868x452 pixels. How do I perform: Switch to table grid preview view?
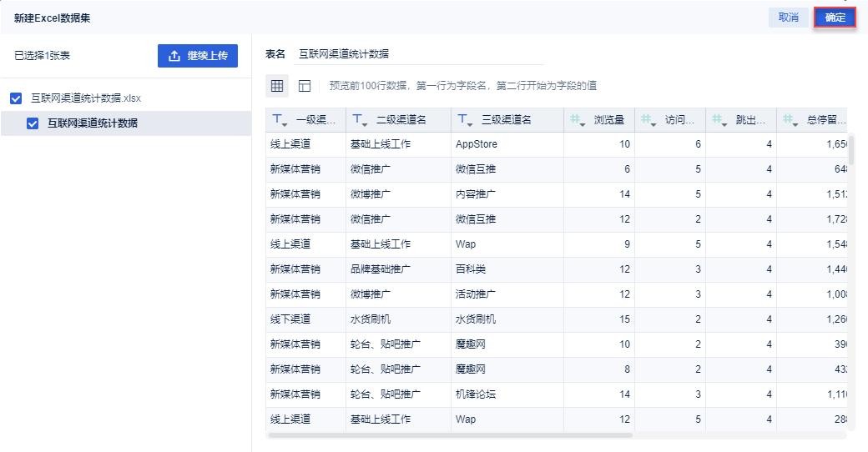(277, 86)
